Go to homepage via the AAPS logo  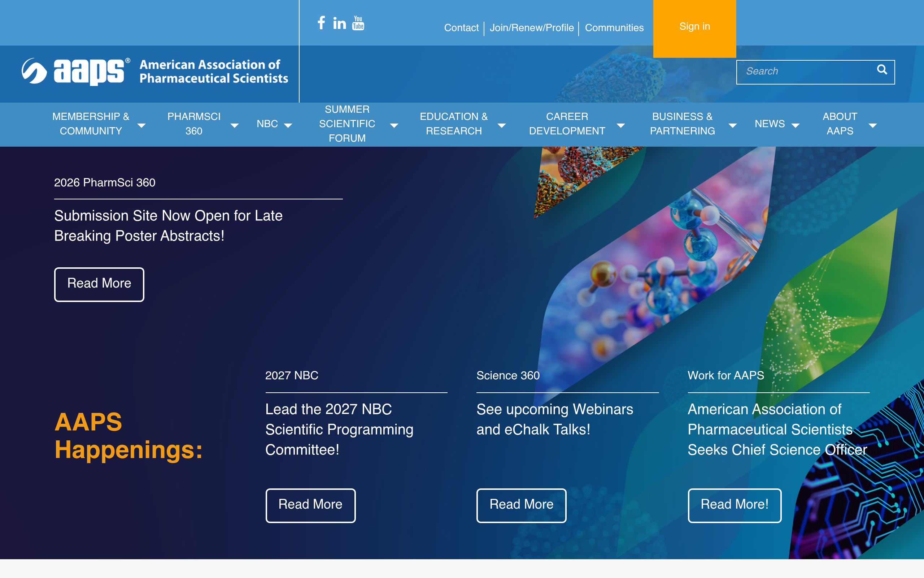point(154,72)
